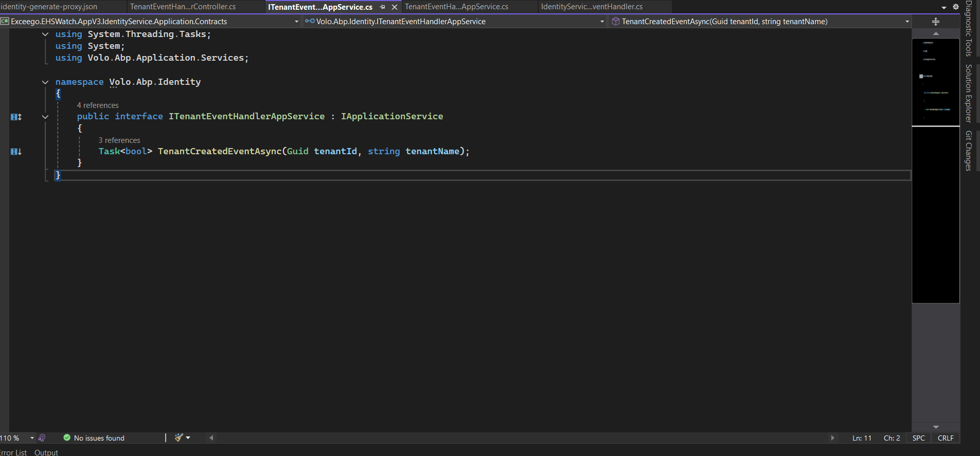Collapse the namespace Volo.Abp.Identity block
The image size is (980, 456).
click(45, 82)
